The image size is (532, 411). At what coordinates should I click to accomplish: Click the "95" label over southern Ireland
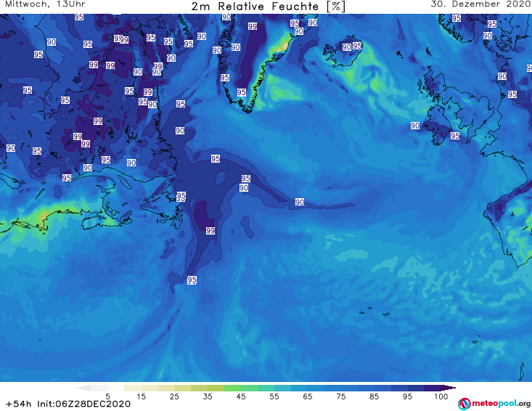pyautogui.click(x=455, y=136)
